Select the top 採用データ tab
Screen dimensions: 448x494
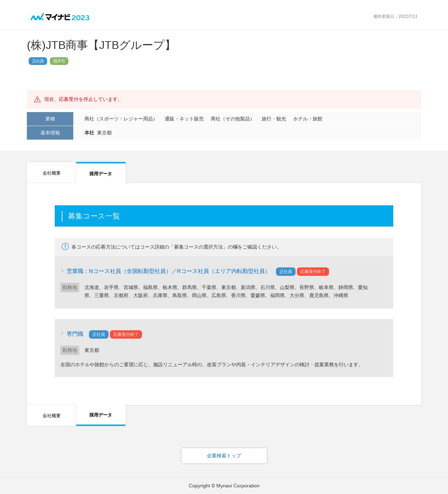pyautogui.click(x=100, y=173)
